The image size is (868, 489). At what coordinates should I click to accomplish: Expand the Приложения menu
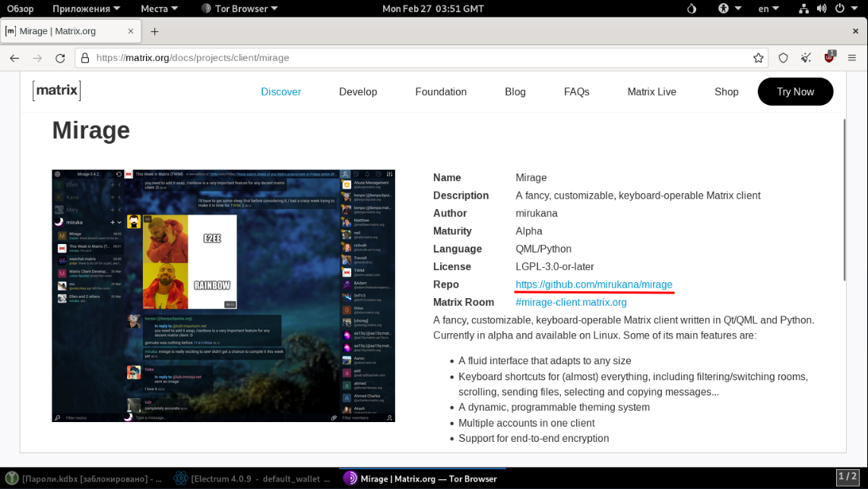86,8
